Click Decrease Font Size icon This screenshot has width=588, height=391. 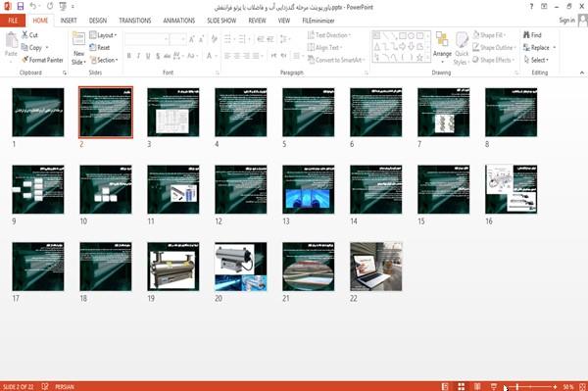(x=201, y=39)
